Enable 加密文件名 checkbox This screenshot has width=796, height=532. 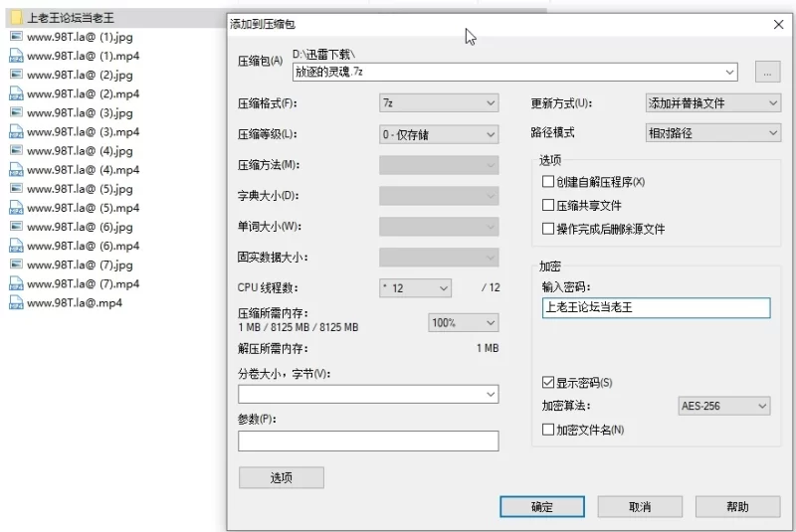pos(547,430)
